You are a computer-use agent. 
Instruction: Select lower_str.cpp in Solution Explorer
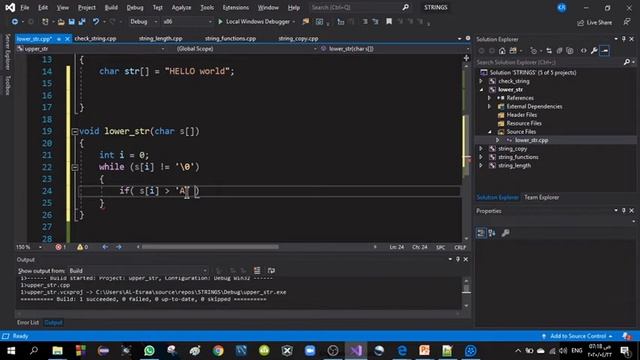[x=531, y=140]
